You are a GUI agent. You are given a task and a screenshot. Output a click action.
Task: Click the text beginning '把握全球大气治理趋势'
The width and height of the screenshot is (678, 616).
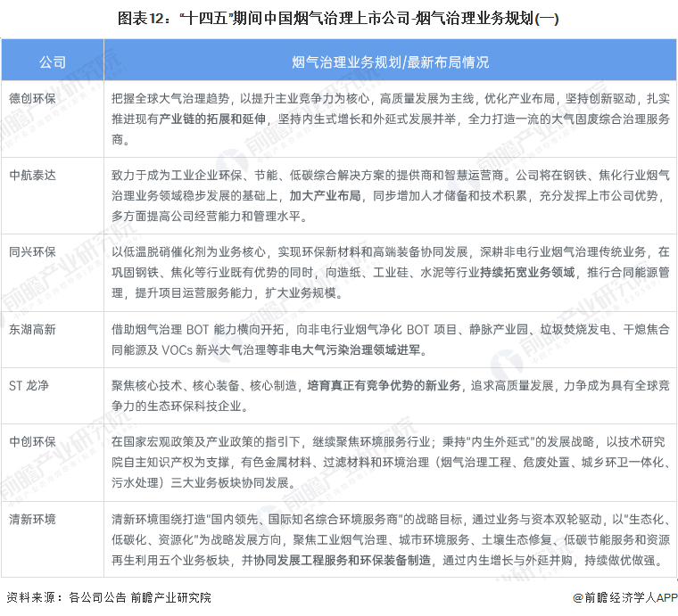pyautogui.click(x=391, y=119)
